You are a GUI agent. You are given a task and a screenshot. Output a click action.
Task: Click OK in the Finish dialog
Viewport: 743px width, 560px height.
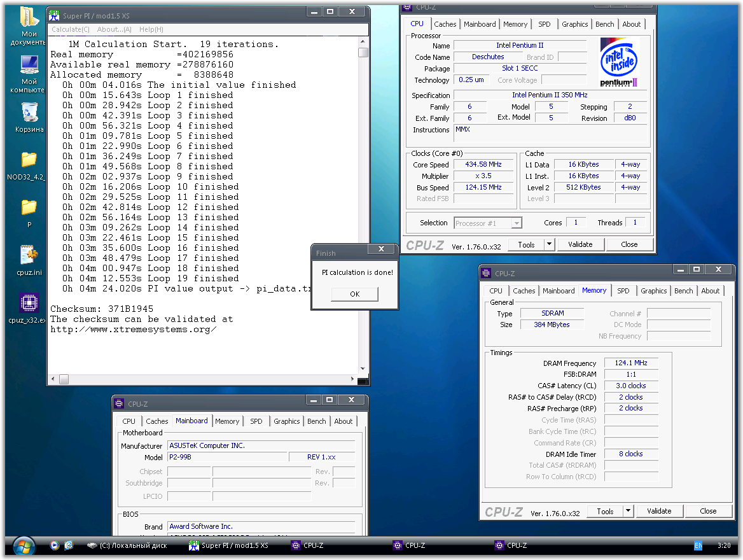pyautogui.click(x=354, y=294)
